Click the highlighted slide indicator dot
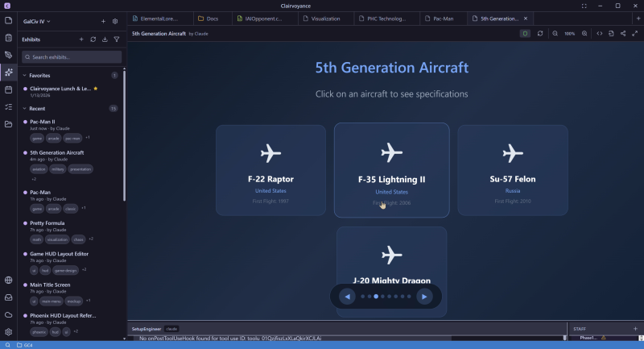Screen dimensions: 644x349 pyautogui.click(x=376, y=297)
